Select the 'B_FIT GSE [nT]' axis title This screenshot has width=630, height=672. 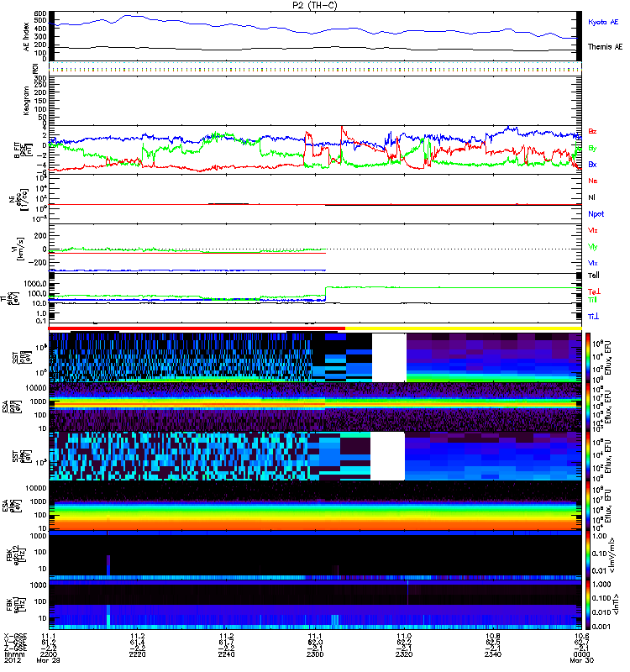(24, 150)
